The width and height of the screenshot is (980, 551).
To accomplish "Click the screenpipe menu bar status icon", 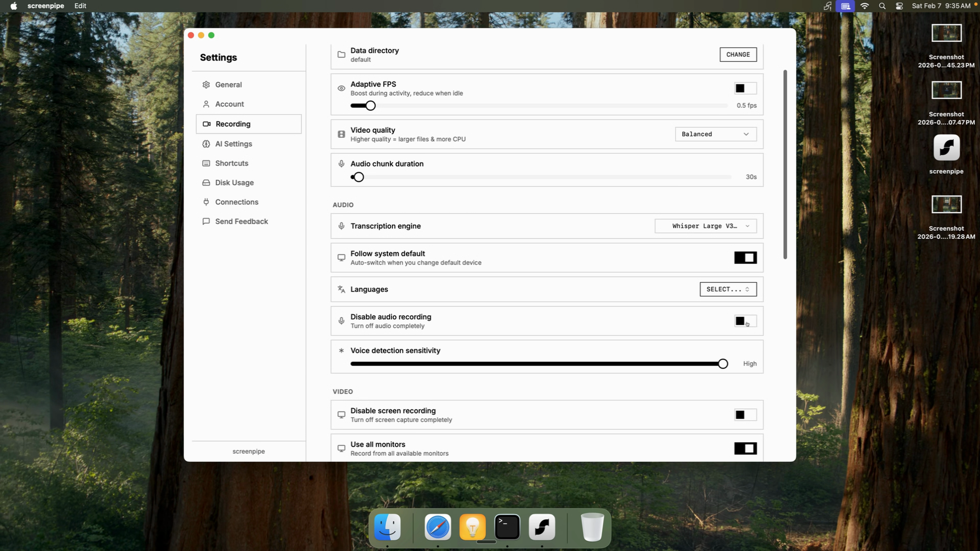I will coord(827,6).
